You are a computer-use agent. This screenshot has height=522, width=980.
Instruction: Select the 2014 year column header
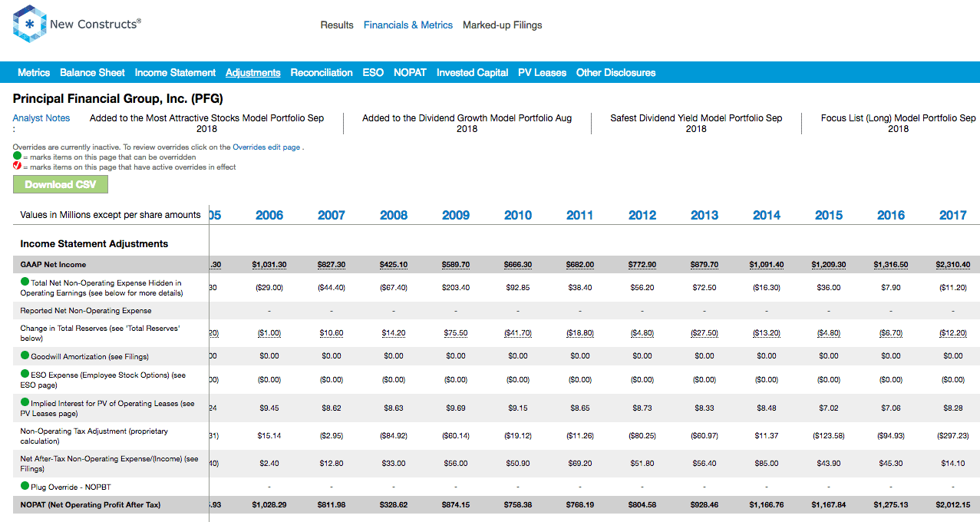coord(767,216)
